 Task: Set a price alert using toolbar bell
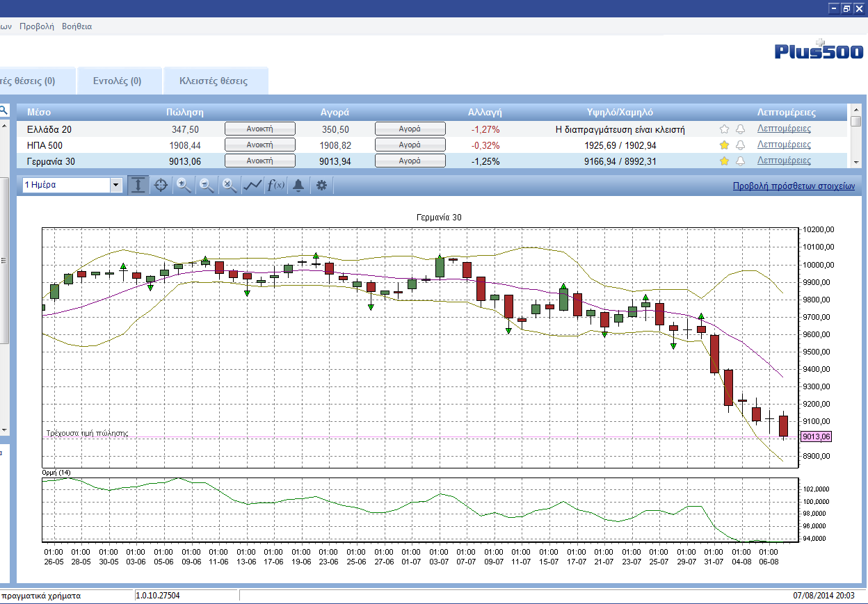(298, 186)
